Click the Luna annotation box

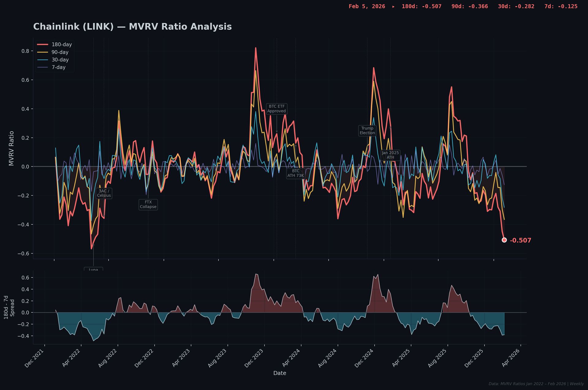(x=93, y=269)
